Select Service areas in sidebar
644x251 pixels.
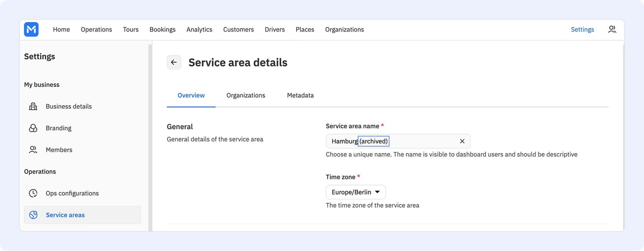click(x=83, y=215)
